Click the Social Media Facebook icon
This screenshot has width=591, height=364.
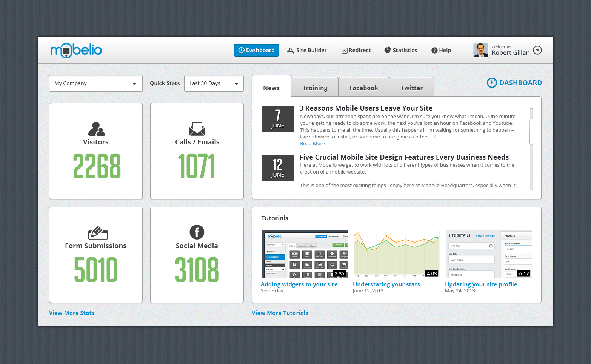[x=197, y=232]
